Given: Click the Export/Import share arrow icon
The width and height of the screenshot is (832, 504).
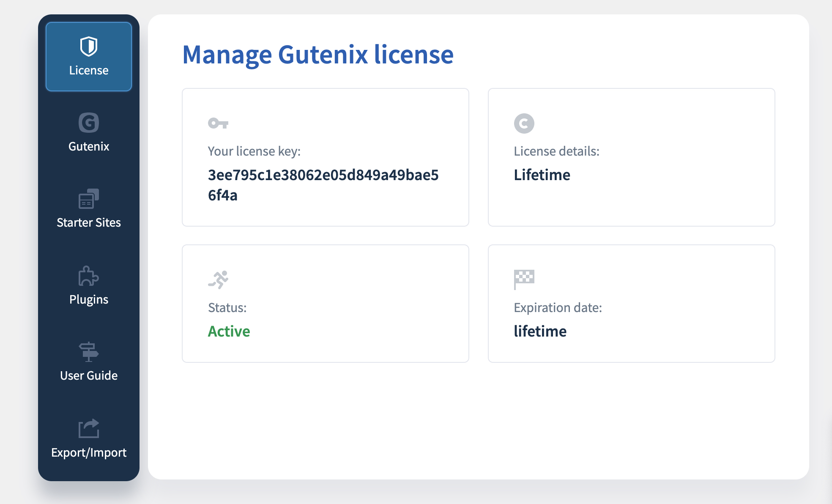Looking at the screenshot, I should pyautogui.click(x=89, y=428).
